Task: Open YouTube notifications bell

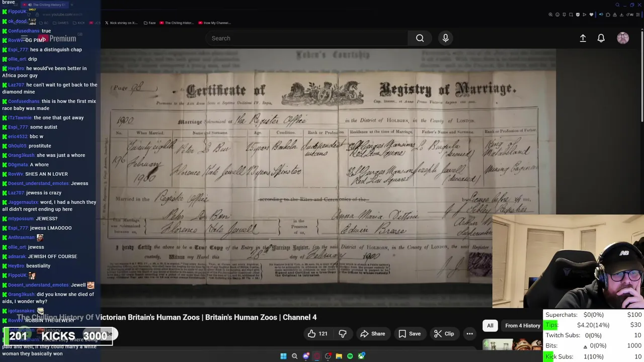Action: [x=601, y=38]
